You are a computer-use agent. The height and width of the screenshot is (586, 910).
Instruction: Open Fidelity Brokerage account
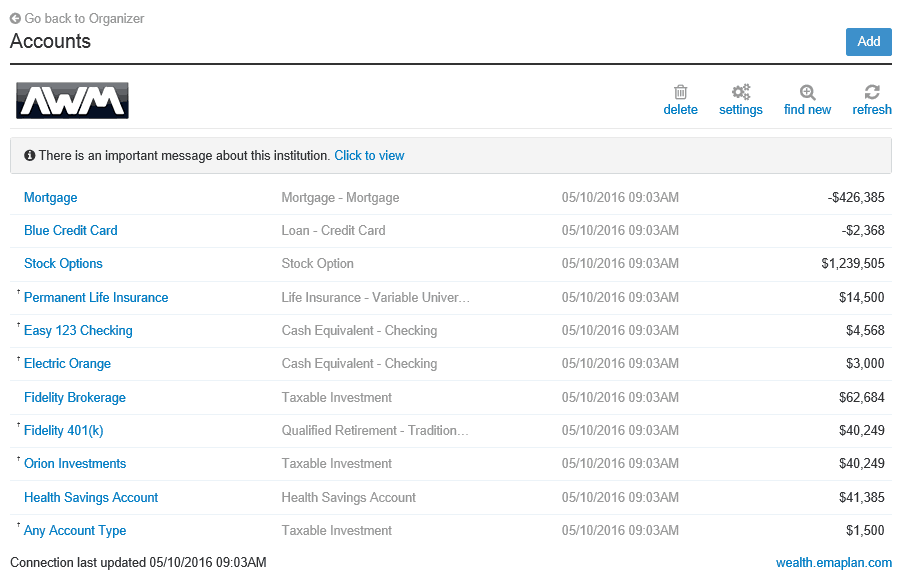point(74,397)
